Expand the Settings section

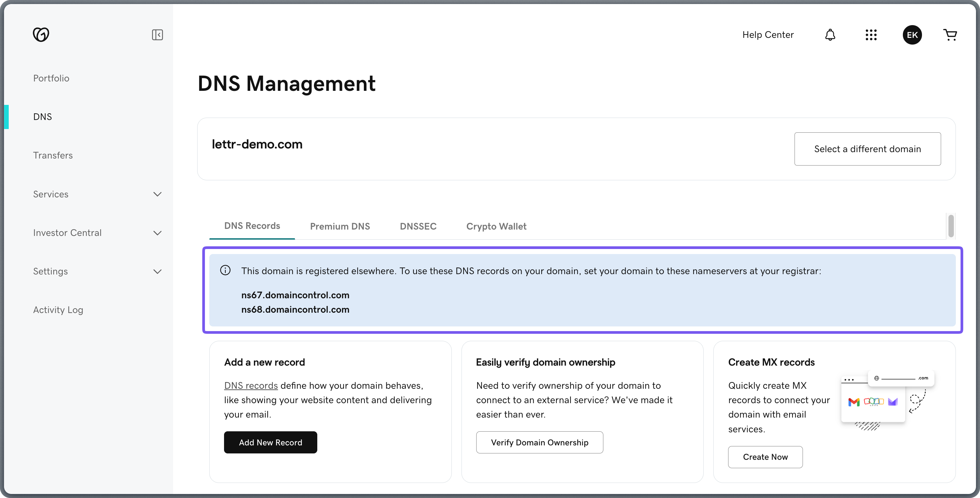(x=158, y=271)
